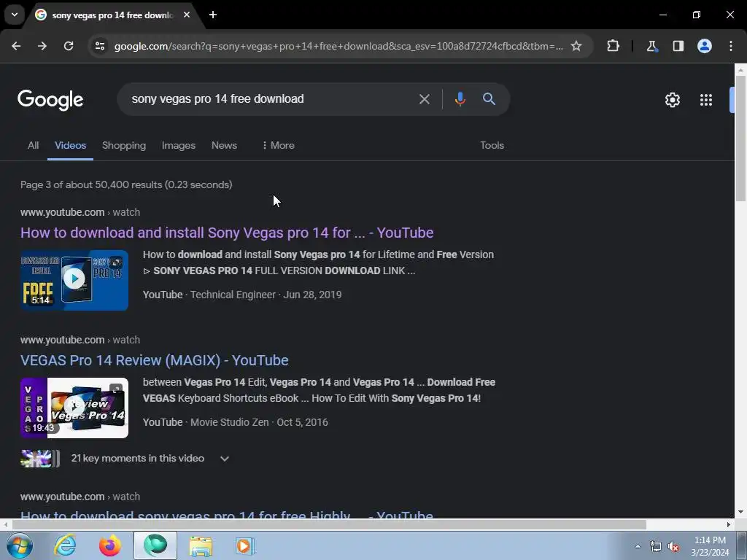Image resolution: width=747 pixels, height=560 pixels.
Task: Switch to the Images tab
Action: tap(178, 145)
